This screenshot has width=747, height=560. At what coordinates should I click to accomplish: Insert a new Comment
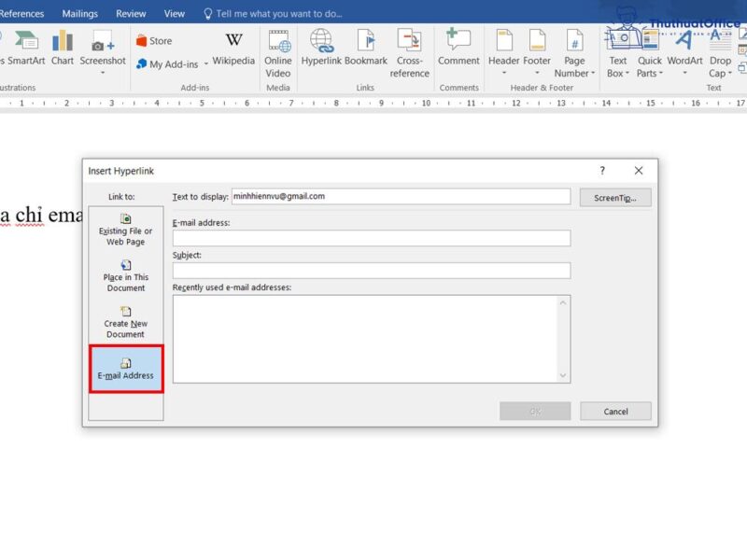[458, 49]
